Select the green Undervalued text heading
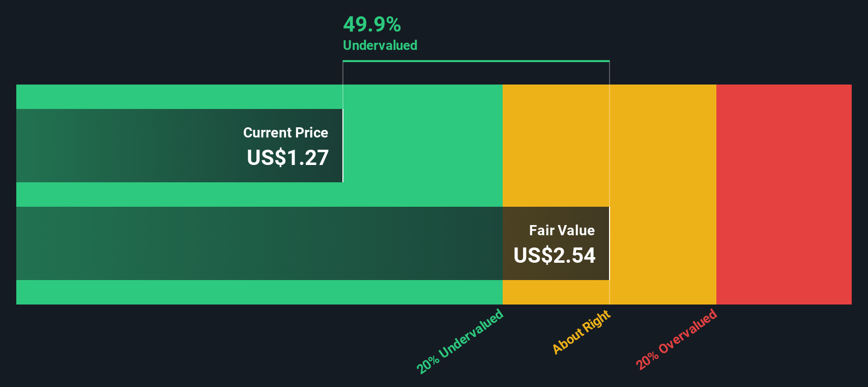The width and height of the screenshot is (868, 387). (x=380, y=45)
